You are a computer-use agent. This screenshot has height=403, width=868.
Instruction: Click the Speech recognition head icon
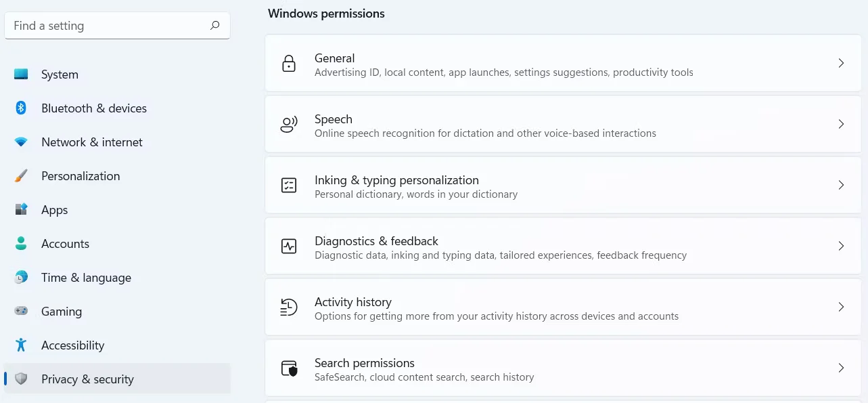(x=289, y=125)
